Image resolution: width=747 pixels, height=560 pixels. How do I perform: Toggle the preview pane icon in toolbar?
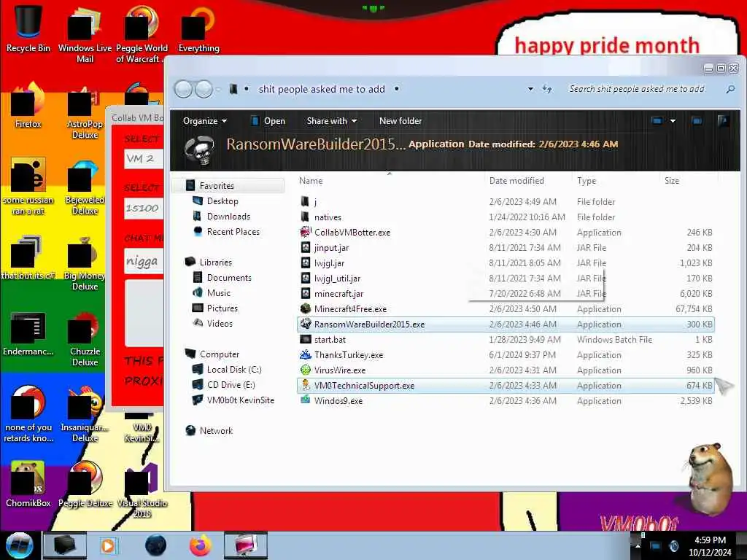[x=697, y=121]
